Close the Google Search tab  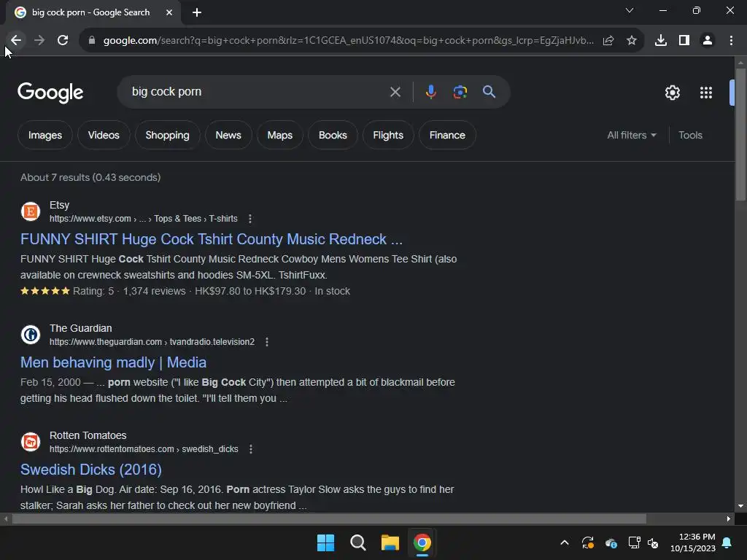pos(169,12)
